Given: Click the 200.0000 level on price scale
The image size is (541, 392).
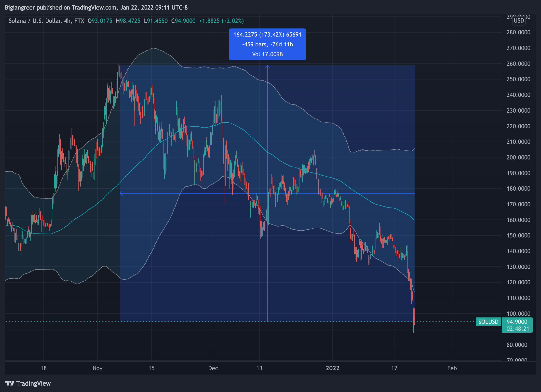Looking at the screenshot, I should (x=518, y=157).
